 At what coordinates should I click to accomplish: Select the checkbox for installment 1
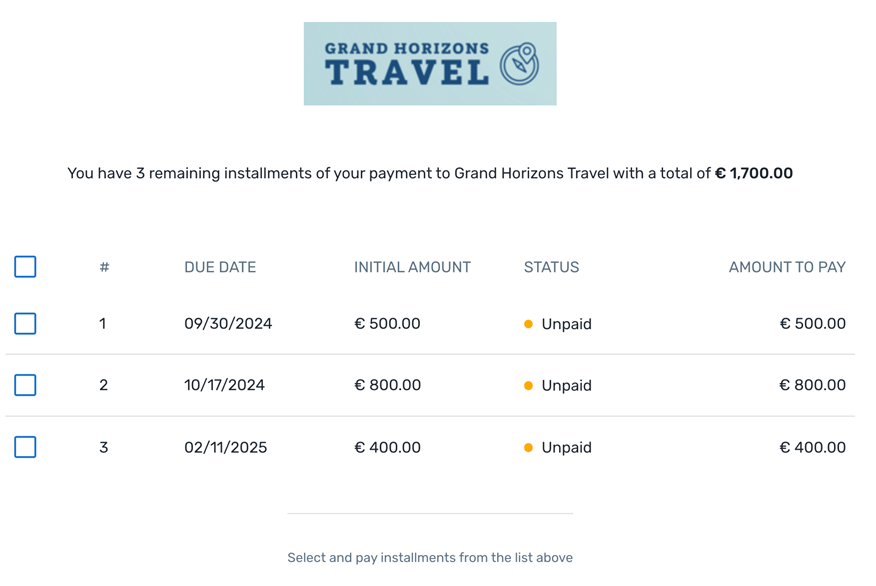[x=26, y=324]
